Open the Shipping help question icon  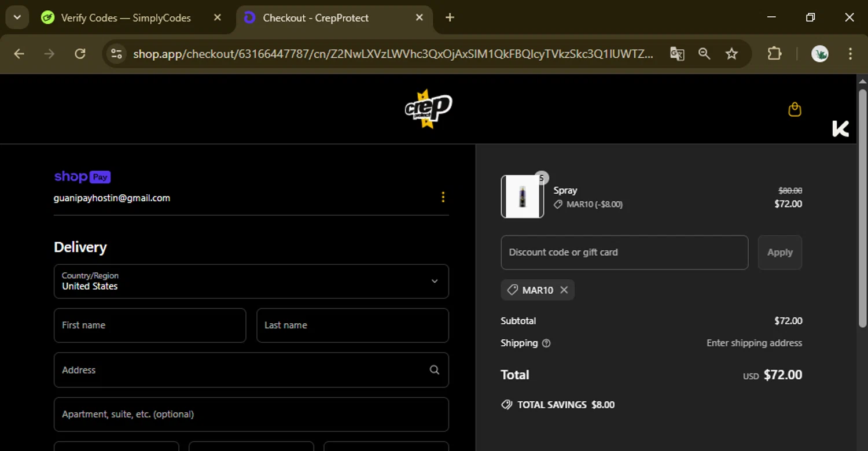tap(546, 343)
